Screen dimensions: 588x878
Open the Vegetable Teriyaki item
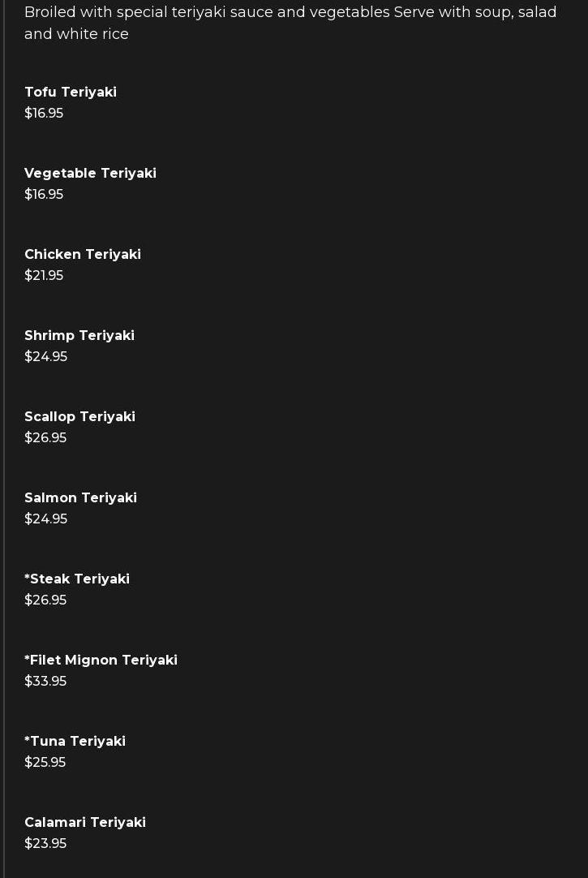click(90, 174)
